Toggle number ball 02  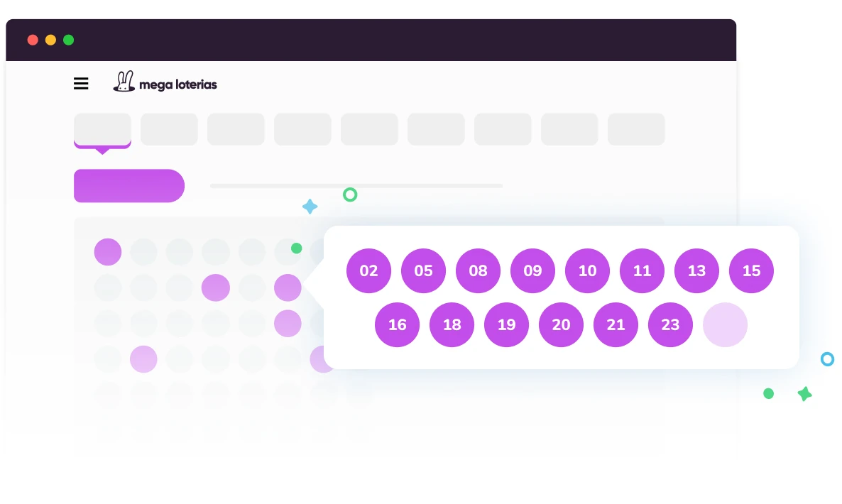[x=368, y=270]
